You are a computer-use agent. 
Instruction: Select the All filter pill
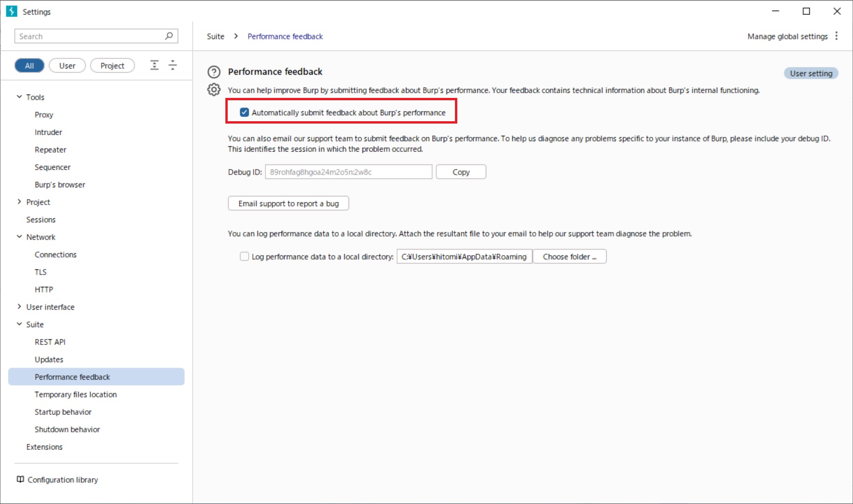[x=29, y=66]
